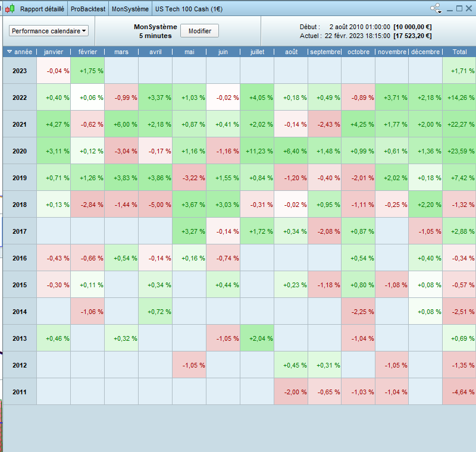Select the 2013 year row label
This screenshot has width=476, height=452.
pyautogui.click(x=20, y=338)
